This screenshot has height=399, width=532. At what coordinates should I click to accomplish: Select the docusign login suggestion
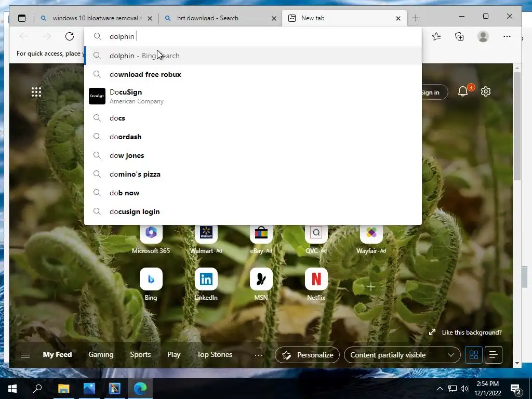click(253, 211)
